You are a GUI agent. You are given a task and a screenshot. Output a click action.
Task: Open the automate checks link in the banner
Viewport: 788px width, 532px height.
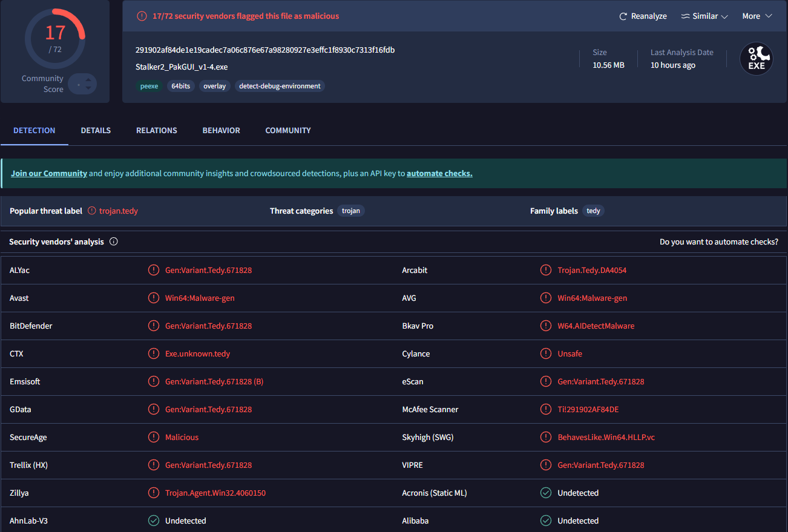(x=439, y=173)
